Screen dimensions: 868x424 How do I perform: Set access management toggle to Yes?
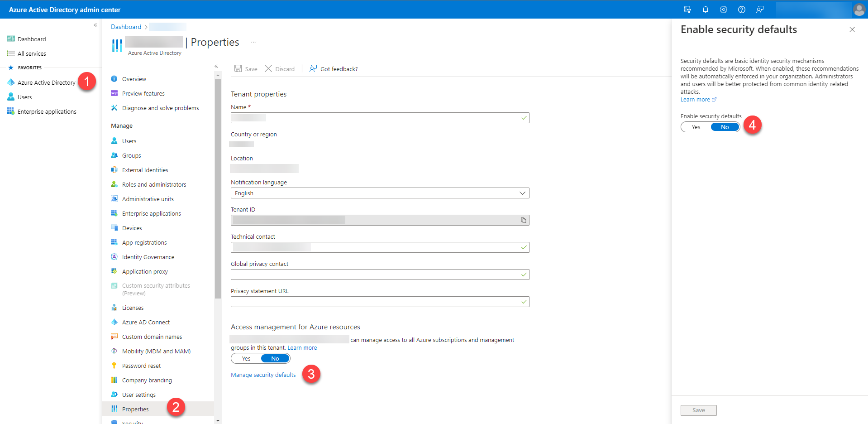[246, 358]
